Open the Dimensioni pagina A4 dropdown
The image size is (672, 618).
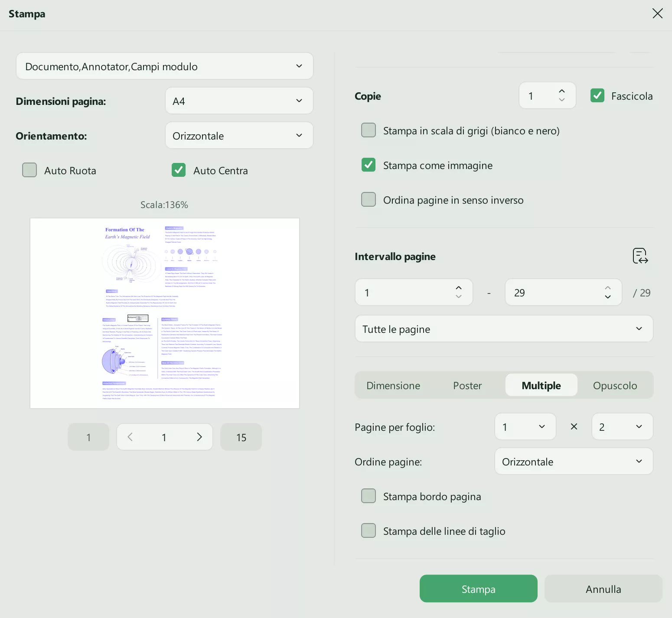coord(239,101)
